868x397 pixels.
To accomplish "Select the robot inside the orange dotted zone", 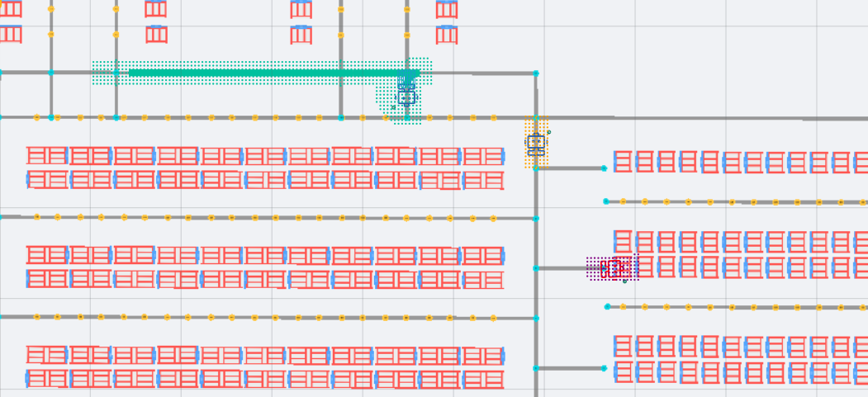I will (x=536, y=144).
